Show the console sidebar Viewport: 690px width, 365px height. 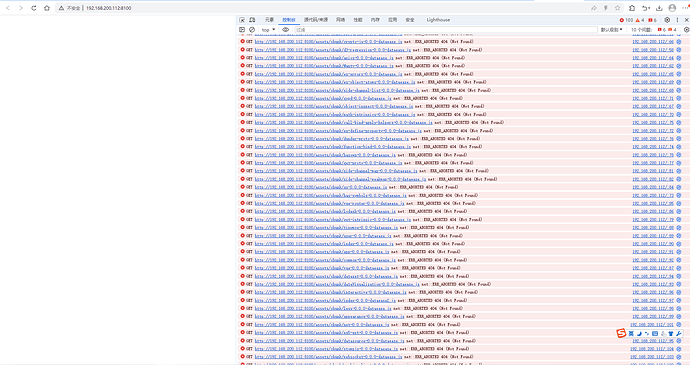(242, 29)
